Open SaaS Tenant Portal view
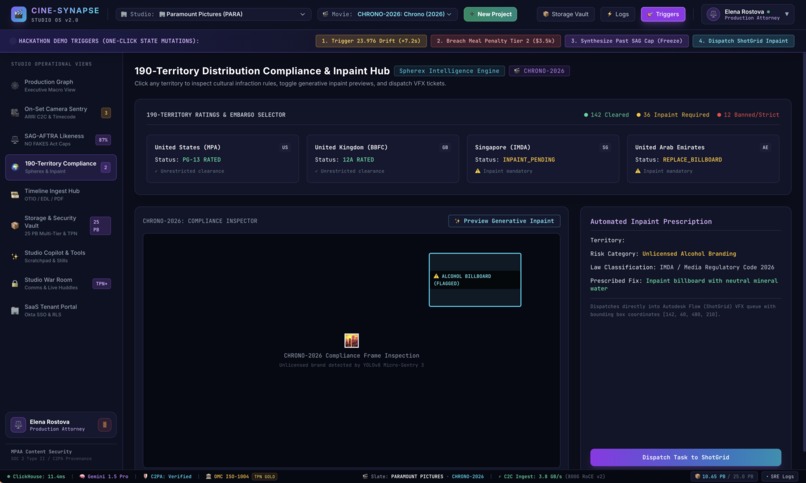The width and height of the screenshot is (806, 483). [x=61, y=310]
